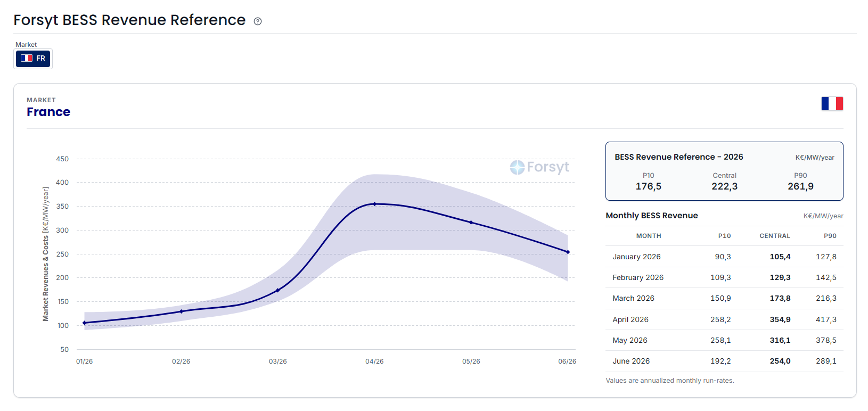868x411 pixels.
Task: Click the Forsyt BESS Revenue Reference page title
Action: coord(129,20)
